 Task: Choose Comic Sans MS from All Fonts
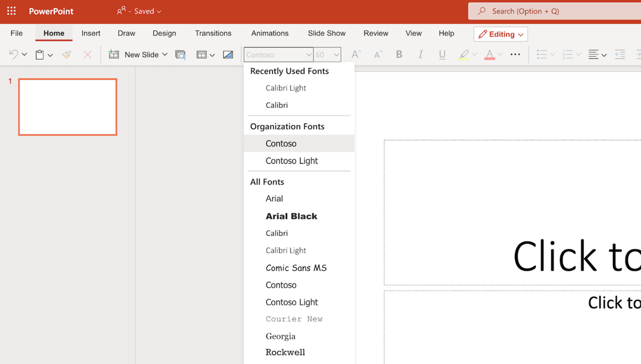[x=296, y=268]
